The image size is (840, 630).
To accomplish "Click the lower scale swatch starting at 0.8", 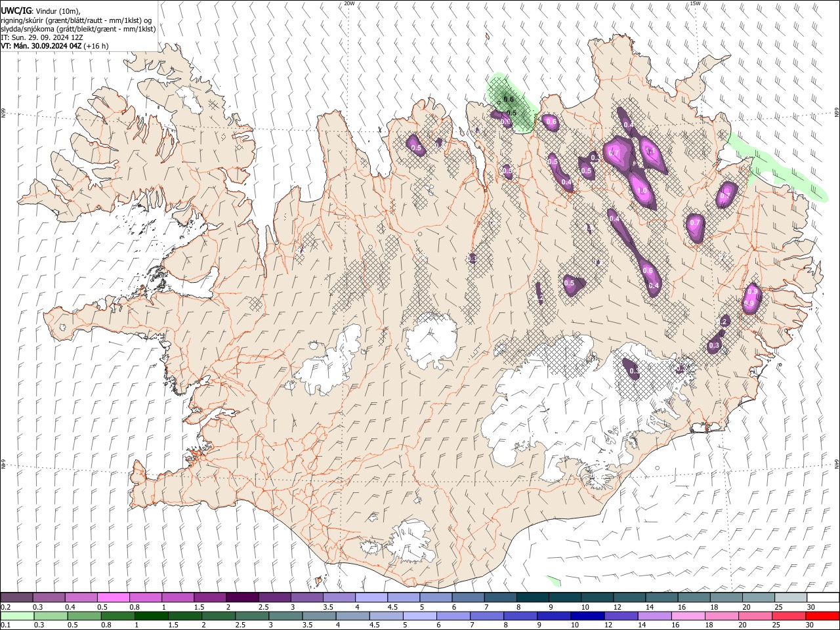I will [117, 616].
